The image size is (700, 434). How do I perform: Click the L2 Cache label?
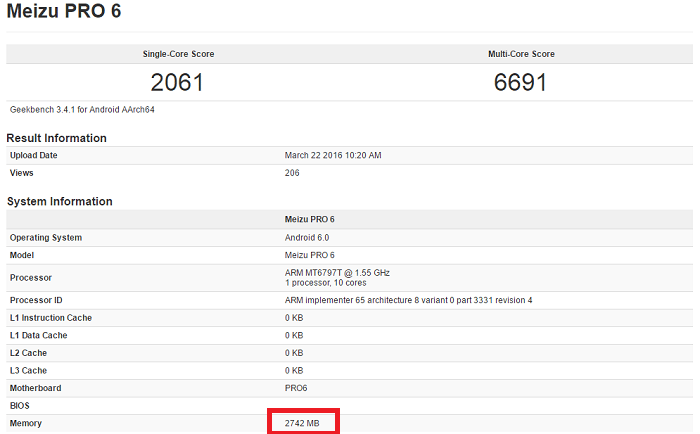(28, 353)
